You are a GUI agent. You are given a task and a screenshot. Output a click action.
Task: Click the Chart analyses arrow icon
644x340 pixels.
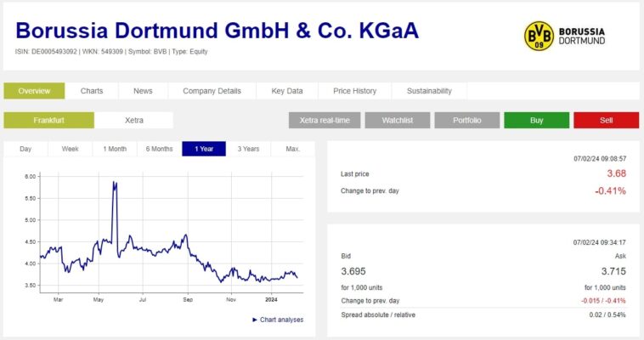point(254,320)
